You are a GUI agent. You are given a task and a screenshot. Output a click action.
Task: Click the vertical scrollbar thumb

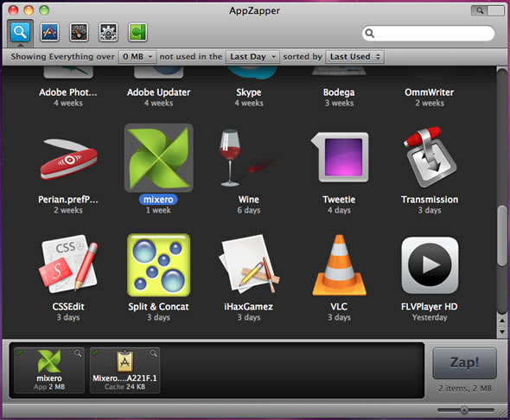click(x=502, y=236)
